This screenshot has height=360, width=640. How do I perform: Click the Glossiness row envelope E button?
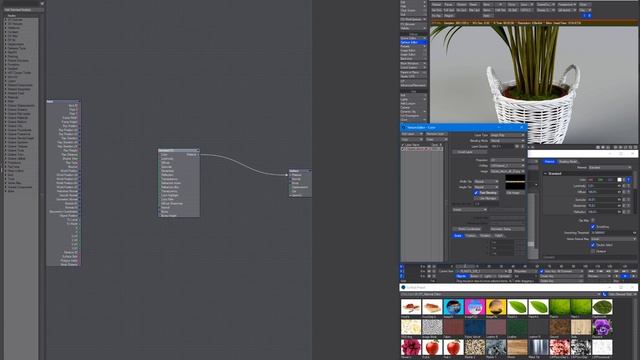point(624,206)
